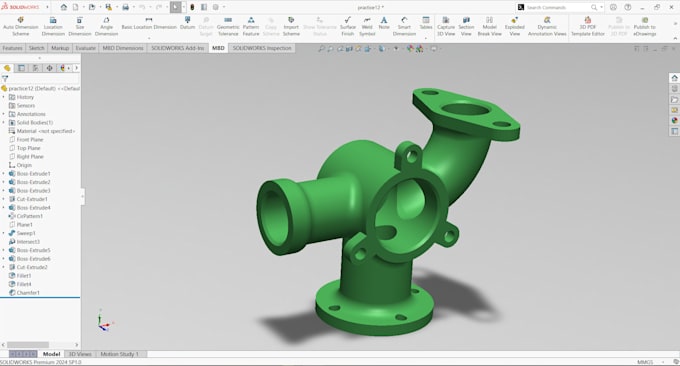This screenshot has width=680, height=366.
Task: Switch to the 3D Views bottom tab
Action: point(80,354)
